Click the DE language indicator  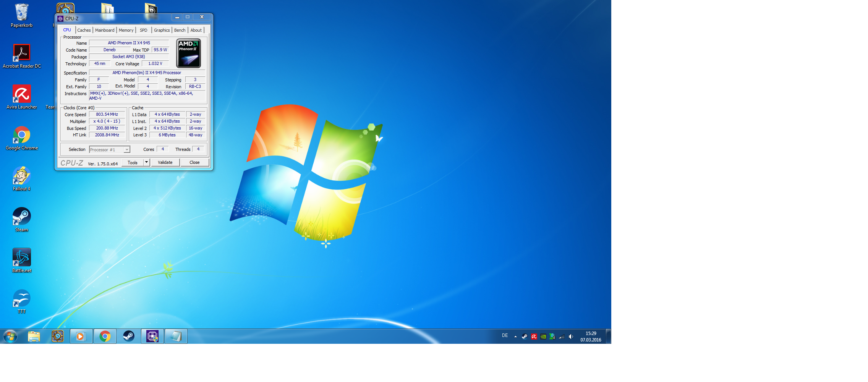click(x=505, y=335)
